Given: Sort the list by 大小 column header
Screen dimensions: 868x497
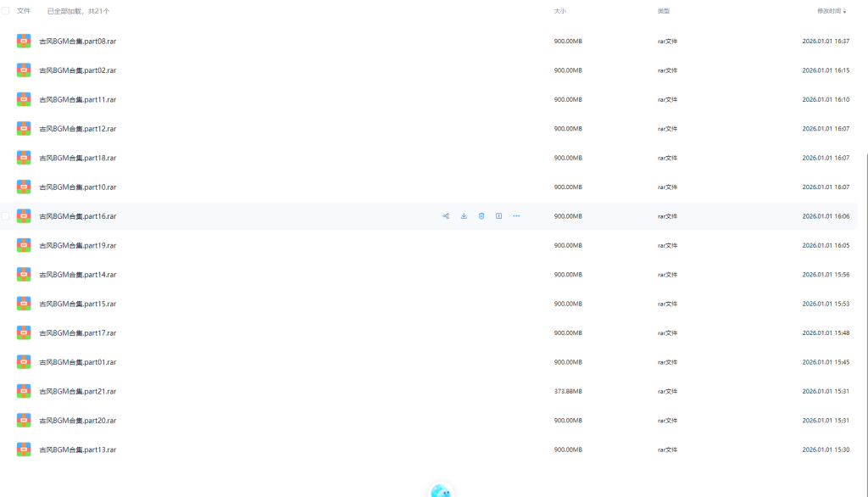Looking at the screenshot, I should (559, 11).
